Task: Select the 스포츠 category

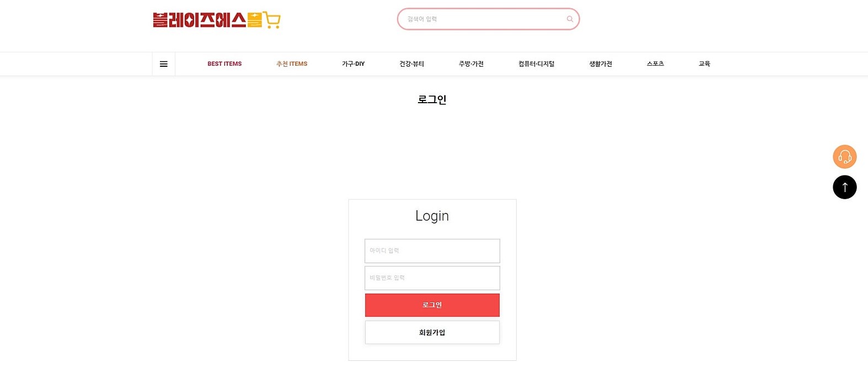Action: tap(655, 64)
